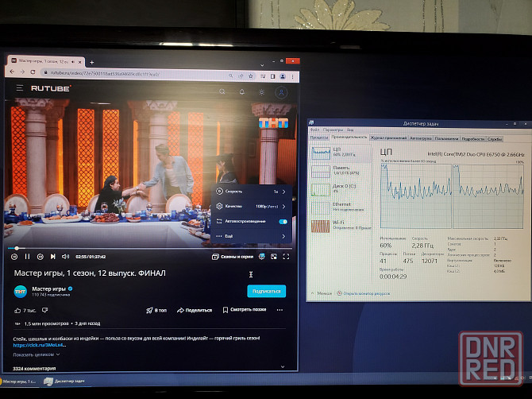Open the click.ru link in description
The image size is (532, 399).
[40, 345]
